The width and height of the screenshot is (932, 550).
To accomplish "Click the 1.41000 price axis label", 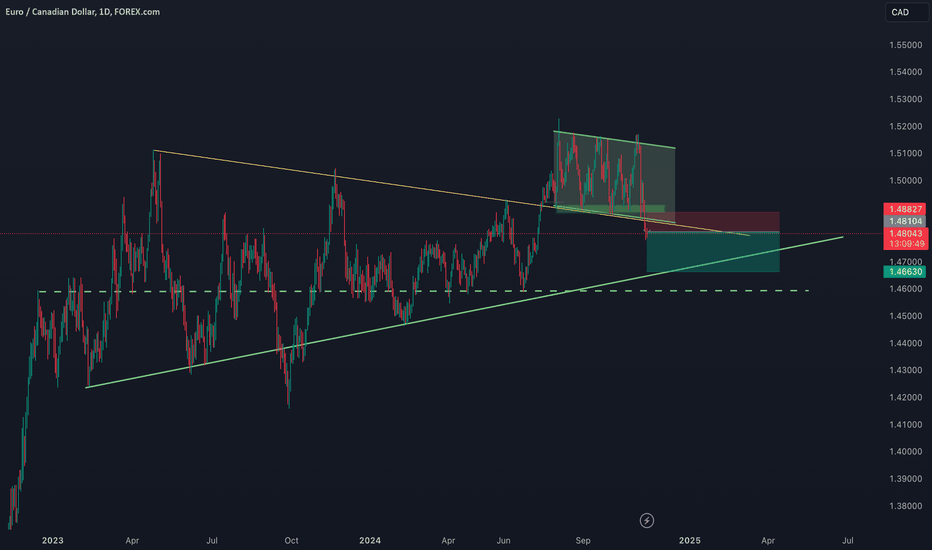I will (906, 425).
